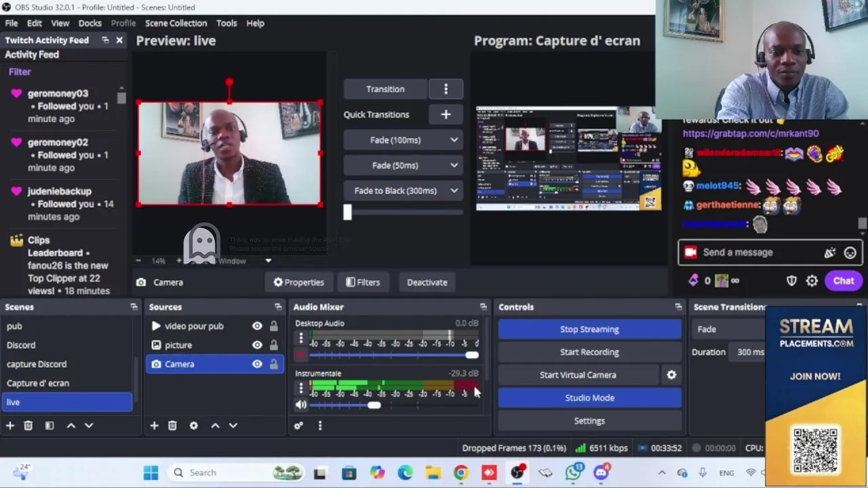This screenshot has width=868, height=488.
Task: Float the Scenes dock panel
Action: click(x=134, y=307)
